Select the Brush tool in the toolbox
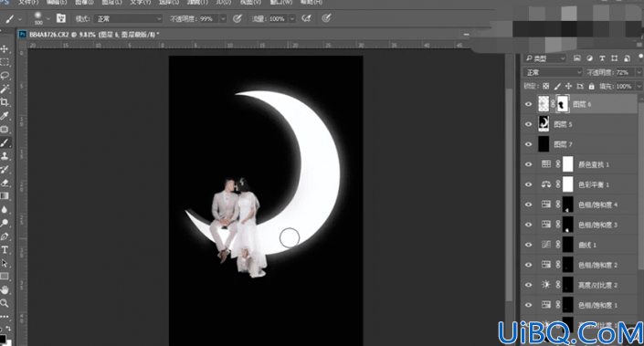The image size is (644, 346). coord(5,142)
